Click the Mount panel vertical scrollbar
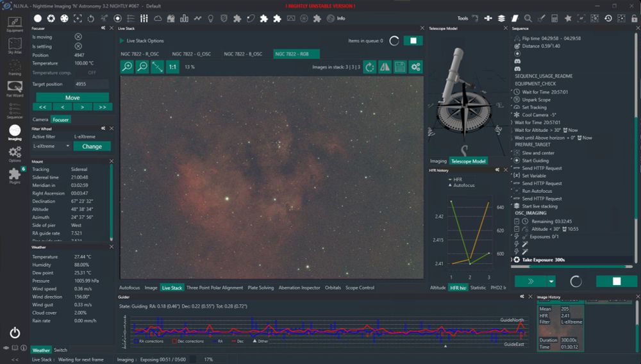The image size is (641, 364). point(111,203)
